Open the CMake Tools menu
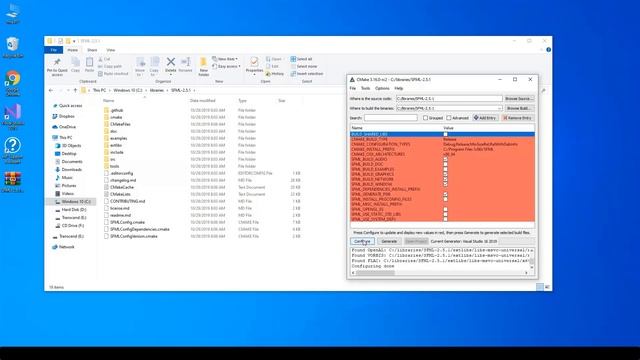This screenshot has height=360, width=640. pyautogui.click(x=365, y=89)
